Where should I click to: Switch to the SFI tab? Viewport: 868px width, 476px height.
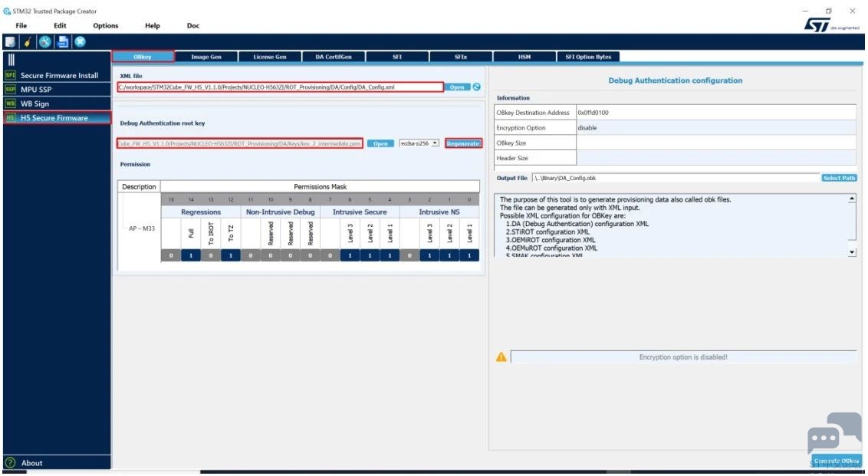tap(397, 57)
